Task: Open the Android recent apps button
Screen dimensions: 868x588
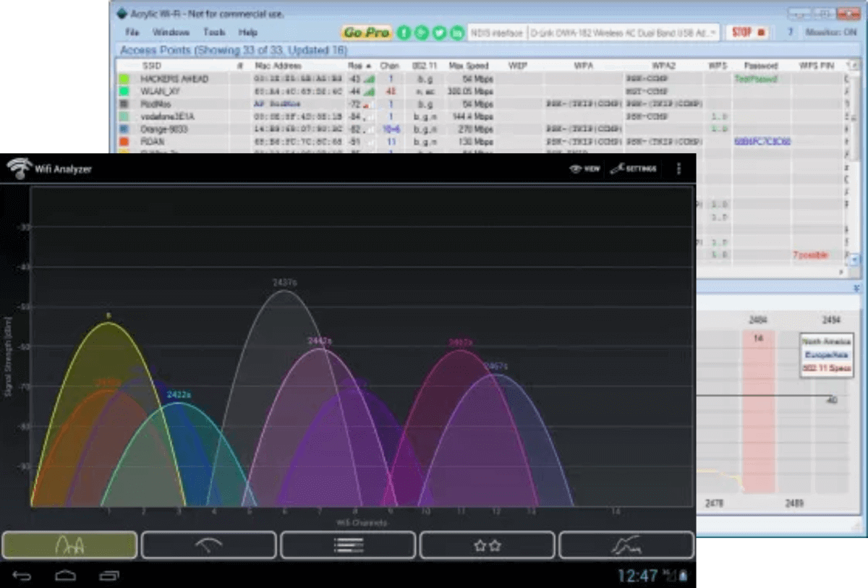Action: (109, 576)
